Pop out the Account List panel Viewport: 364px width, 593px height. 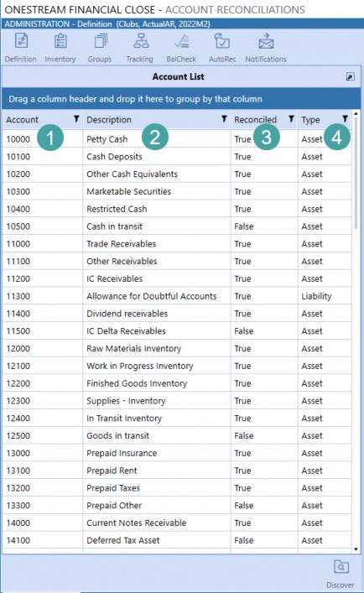pyautogui.click(x=351, y=77)
